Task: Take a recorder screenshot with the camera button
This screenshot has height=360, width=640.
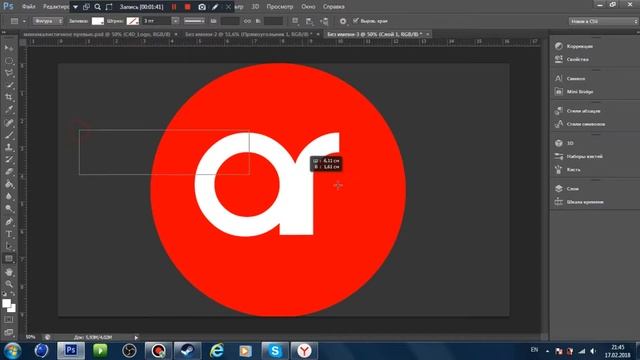Action: (202, 7)
